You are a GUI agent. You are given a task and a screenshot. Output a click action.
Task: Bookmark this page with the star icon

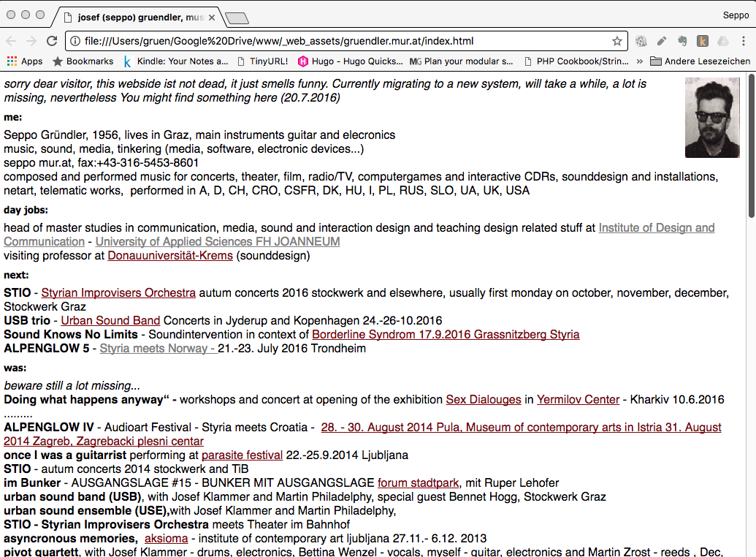[616, 41]
